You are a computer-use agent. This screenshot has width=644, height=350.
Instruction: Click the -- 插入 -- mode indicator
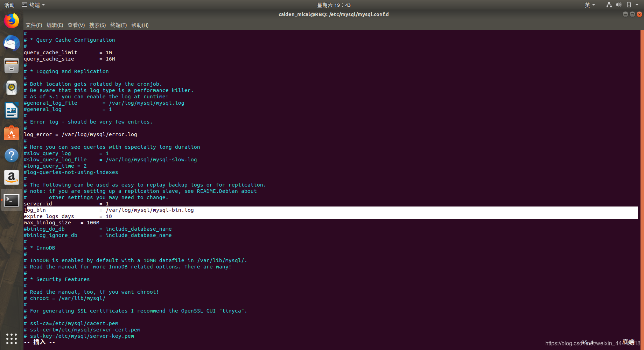(40, 342)
